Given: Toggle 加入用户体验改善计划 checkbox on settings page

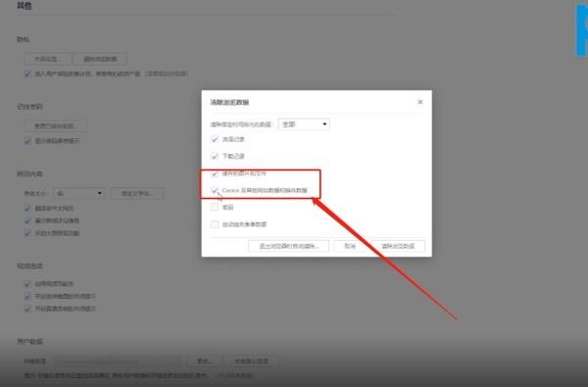Looking at the screenshot, I should [27, 73].
